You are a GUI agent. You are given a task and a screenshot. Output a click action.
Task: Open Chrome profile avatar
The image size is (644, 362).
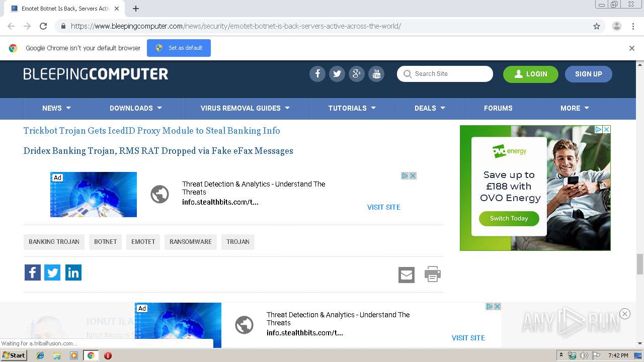(616, 26)
